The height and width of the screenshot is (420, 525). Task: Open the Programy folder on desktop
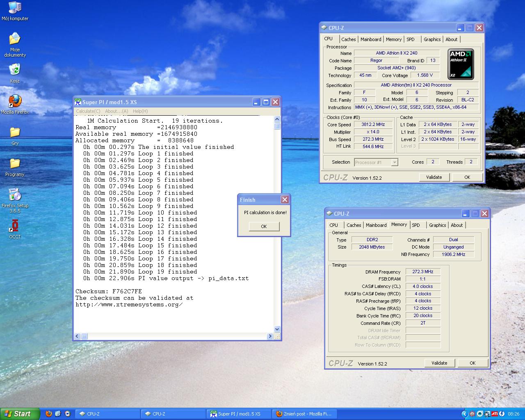[15, 164]
